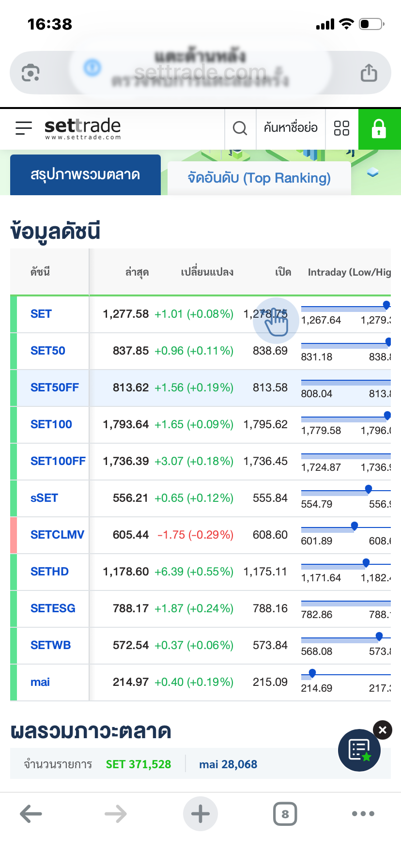The width and height of the screenshot is (401, 868).
Task: Tap the camera scan icon in address bar
Action: (x=31, y=73)
